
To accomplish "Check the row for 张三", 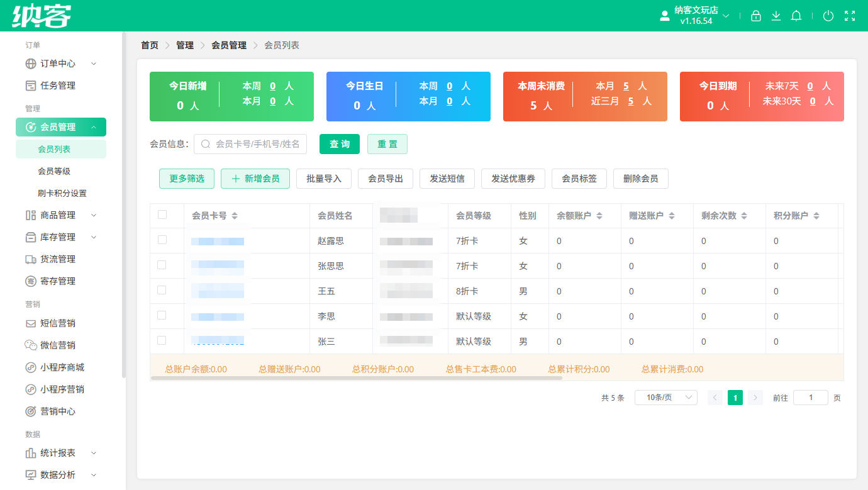I will [x=162, y=340].
